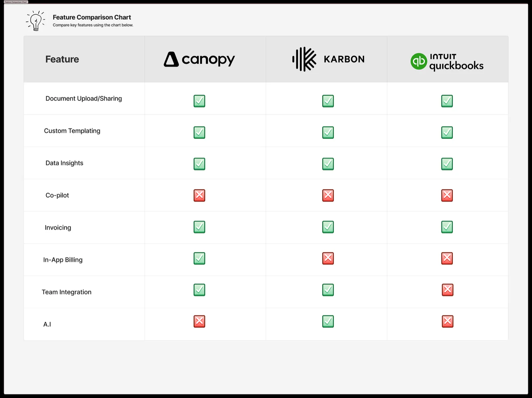Click the 'Custom Templating' row label
This screenshot has height=398, width=532.
(72, 131)
